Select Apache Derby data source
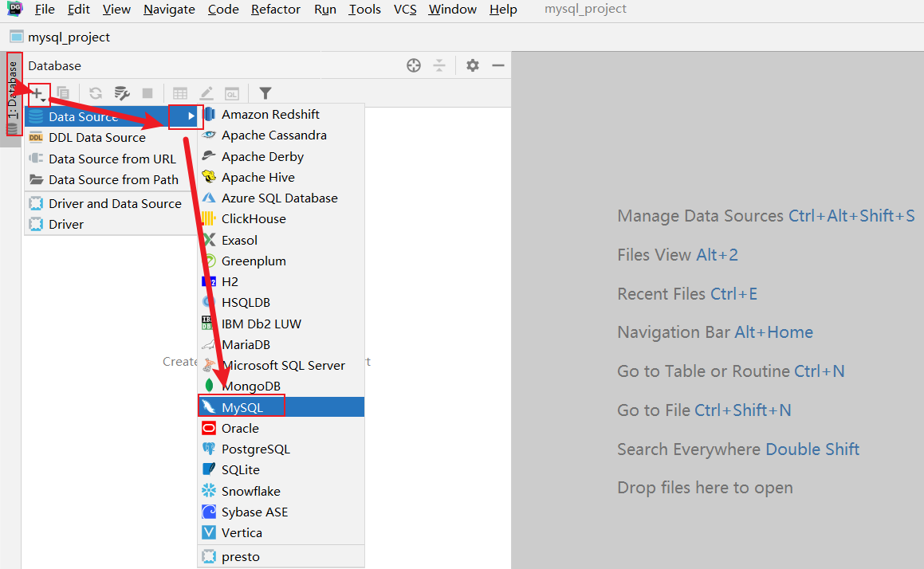 (x=281, y=157)
